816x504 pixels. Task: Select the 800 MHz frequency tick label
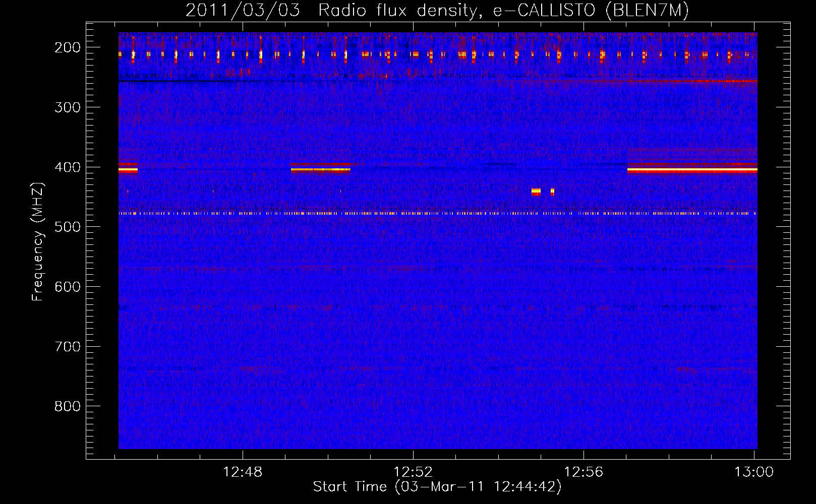point(68,406)
